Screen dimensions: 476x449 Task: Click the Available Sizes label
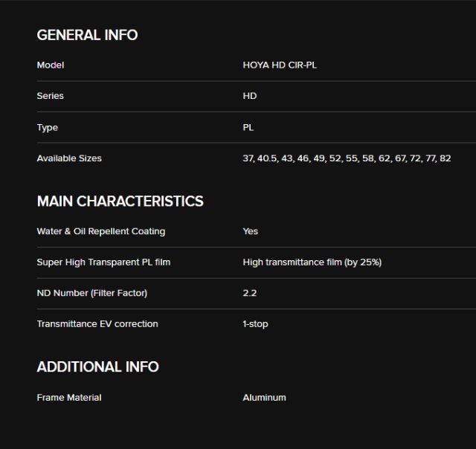pos(69,158)
